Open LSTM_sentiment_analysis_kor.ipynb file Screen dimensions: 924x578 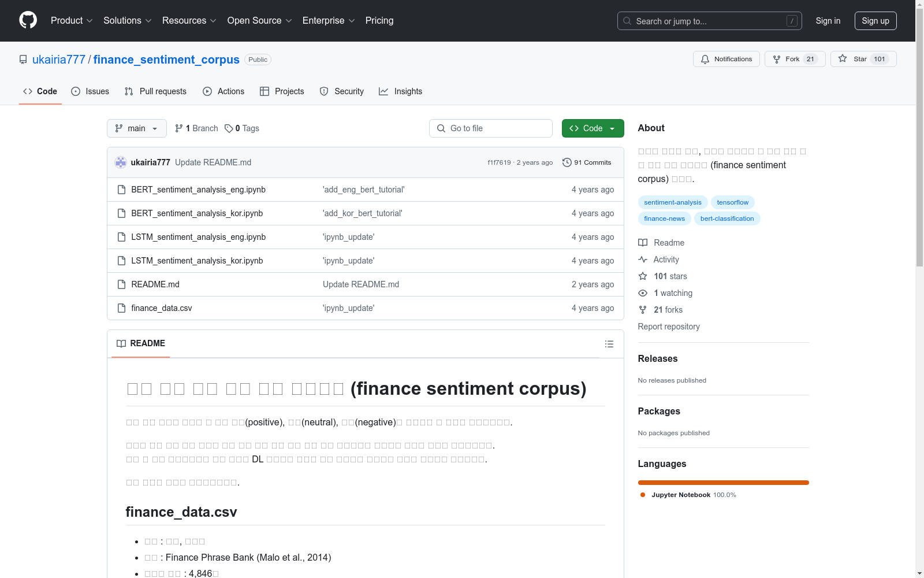(x=197, y=261)
